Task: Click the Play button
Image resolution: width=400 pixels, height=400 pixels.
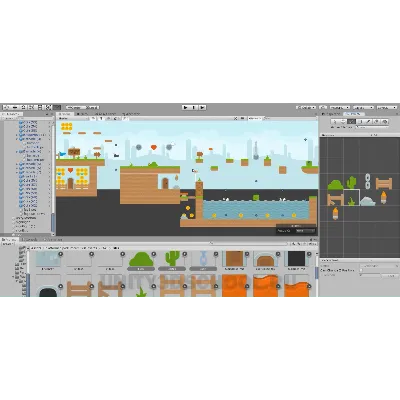Action: pos(186,107)
